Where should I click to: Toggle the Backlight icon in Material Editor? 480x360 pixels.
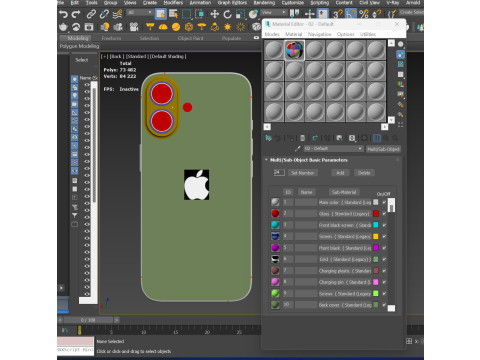[401, 54]
